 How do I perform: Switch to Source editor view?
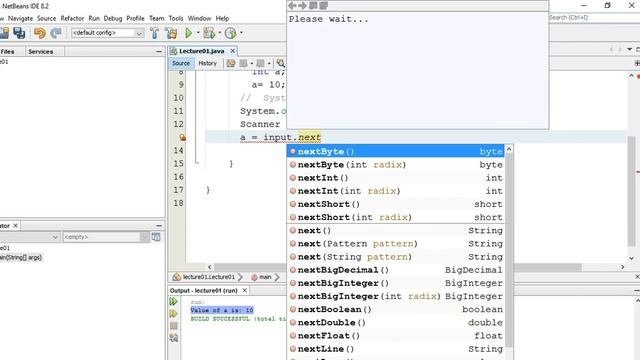coord(181,63)
